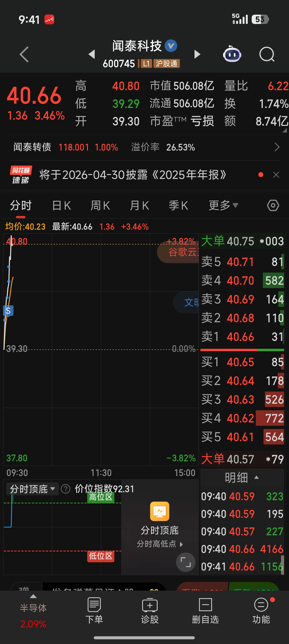Image resolution: width=289 pixels, height=644 pixels.
Task: Tap the 09:41 40.66 trade detail row
Action: [x=242, y=566]
